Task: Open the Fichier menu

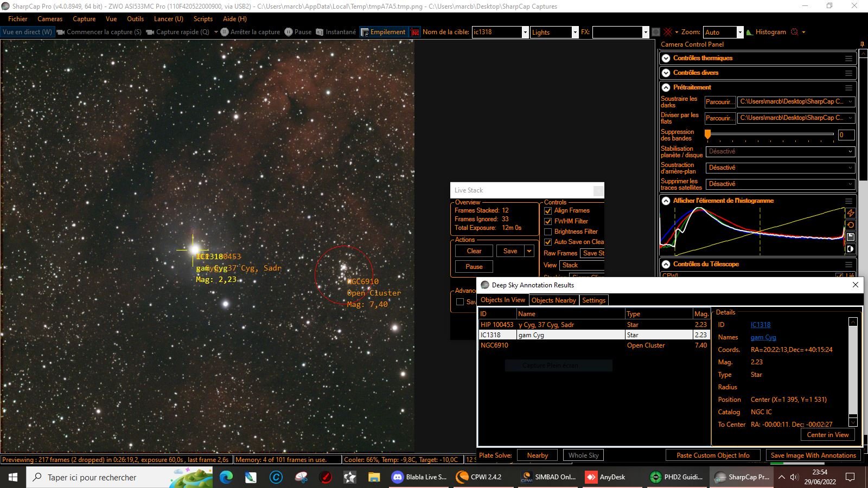Action: 17,19
